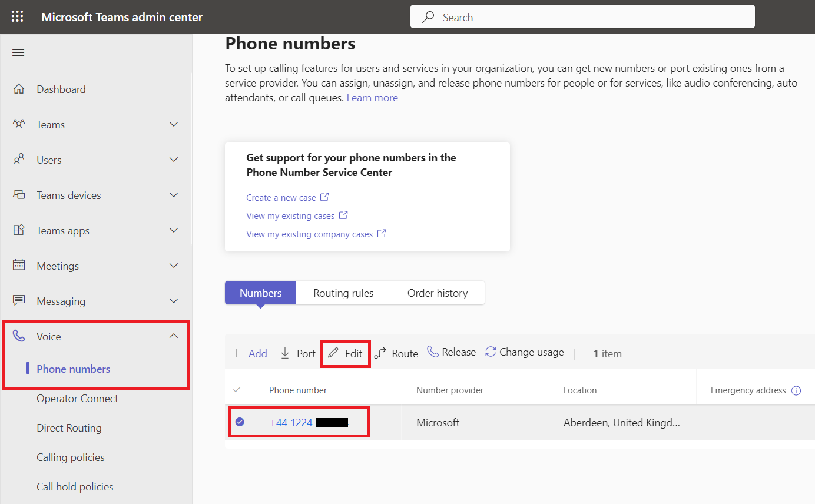Switch to the Numbers tab
This screenshot has height=504, width=815.
point(260,293)
